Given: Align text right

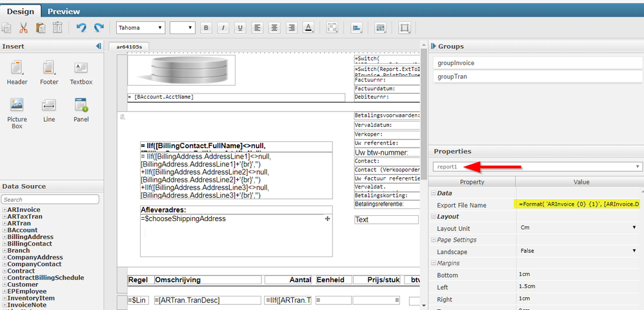Looking at the screenshot, I should (x=292, y=28).
